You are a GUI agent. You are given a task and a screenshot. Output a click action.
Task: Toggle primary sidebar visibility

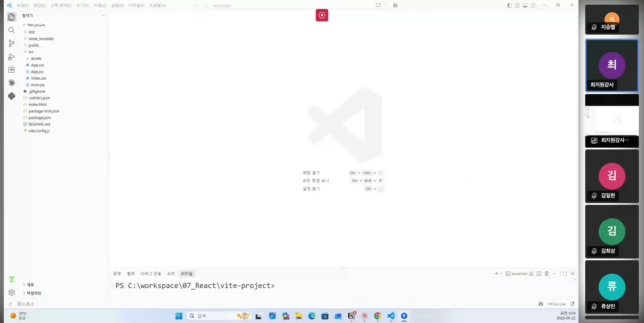509,5
